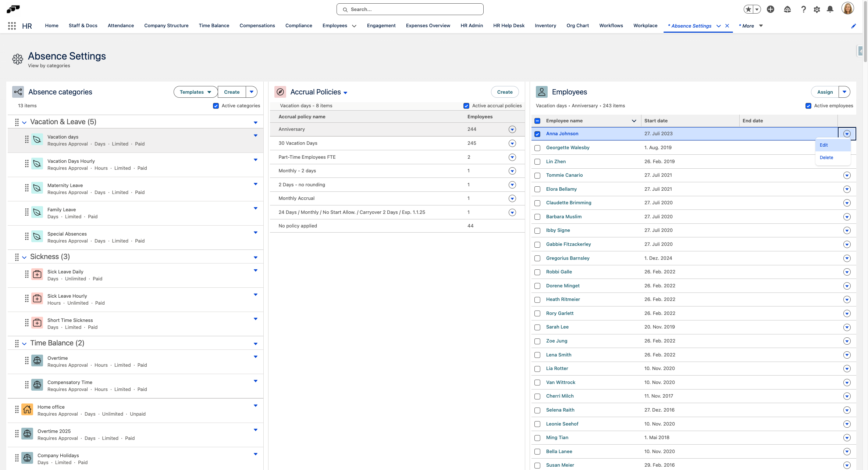Click the help question mark icon

pyautogui.click(x=803, y=10)
